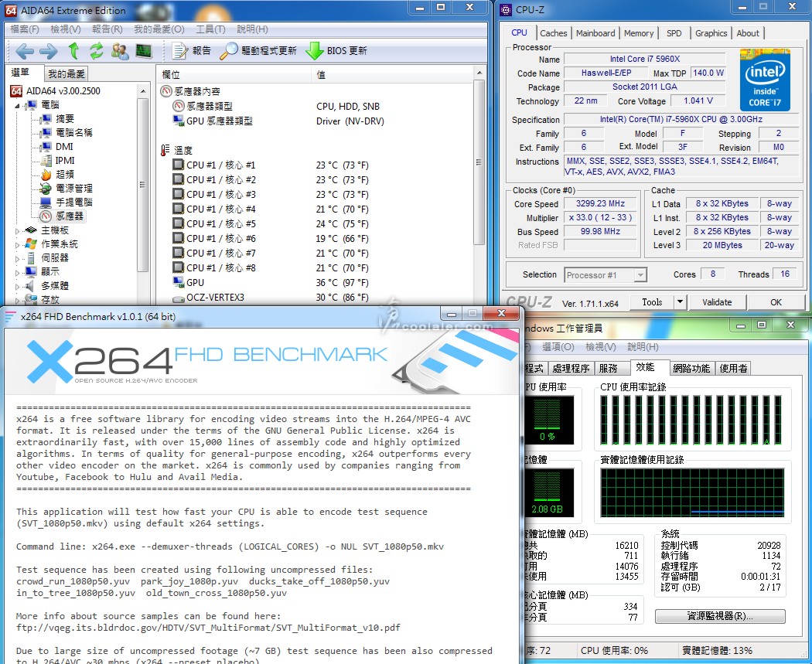Click the AIDA64 back arrow toolbar icon

pyautogui.click(x=24, y=51)
